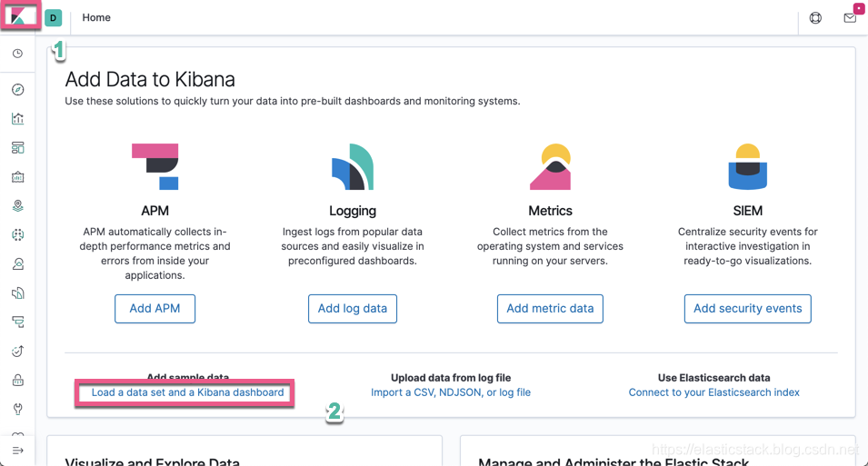Click the Home breadcrumb in the header
The image size is (868, 466).
coord(96,17)
